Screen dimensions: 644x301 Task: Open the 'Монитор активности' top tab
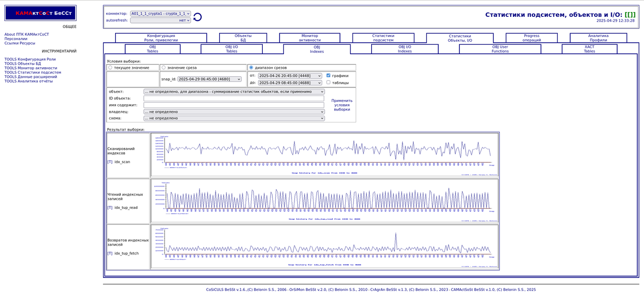point(309,38)
